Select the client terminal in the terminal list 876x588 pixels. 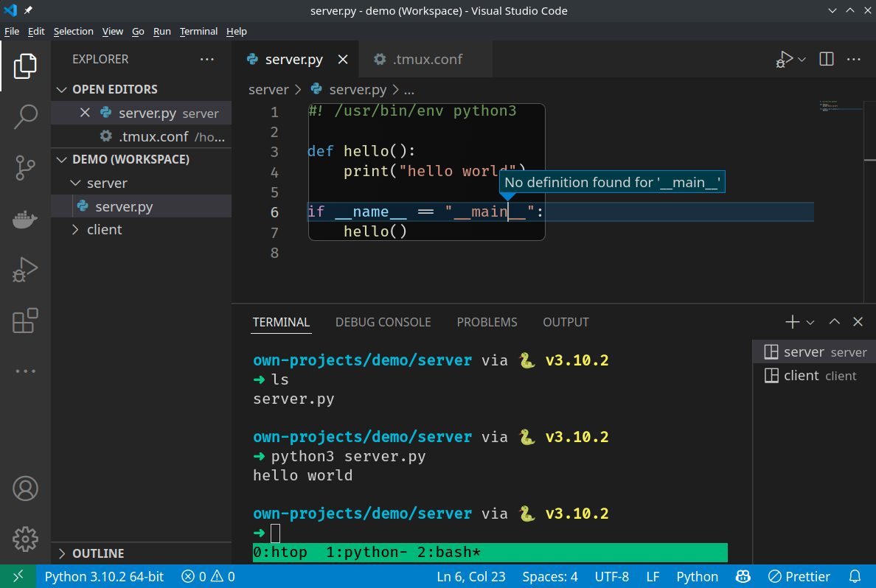814,375
